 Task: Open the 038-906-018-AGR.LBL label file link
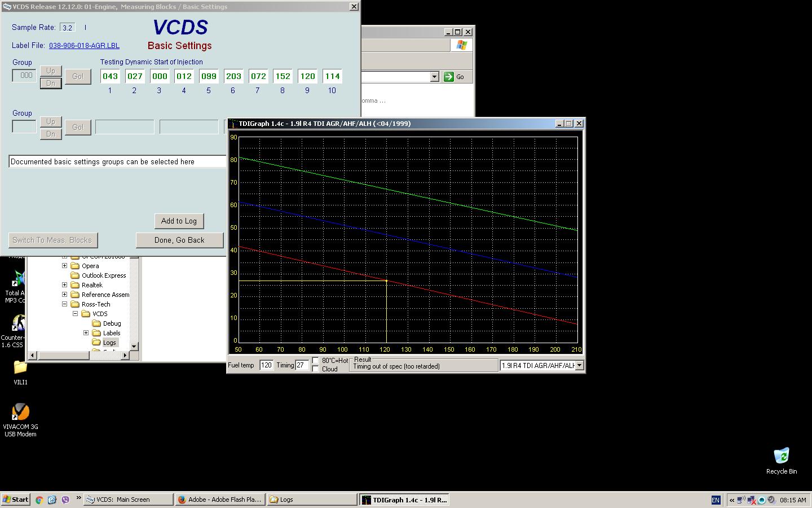point(84,46)
